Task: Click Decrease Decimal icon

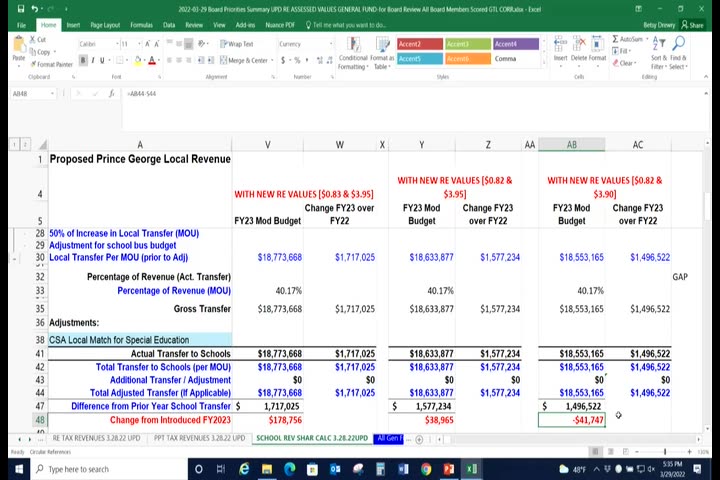Action: pos(329,60)
